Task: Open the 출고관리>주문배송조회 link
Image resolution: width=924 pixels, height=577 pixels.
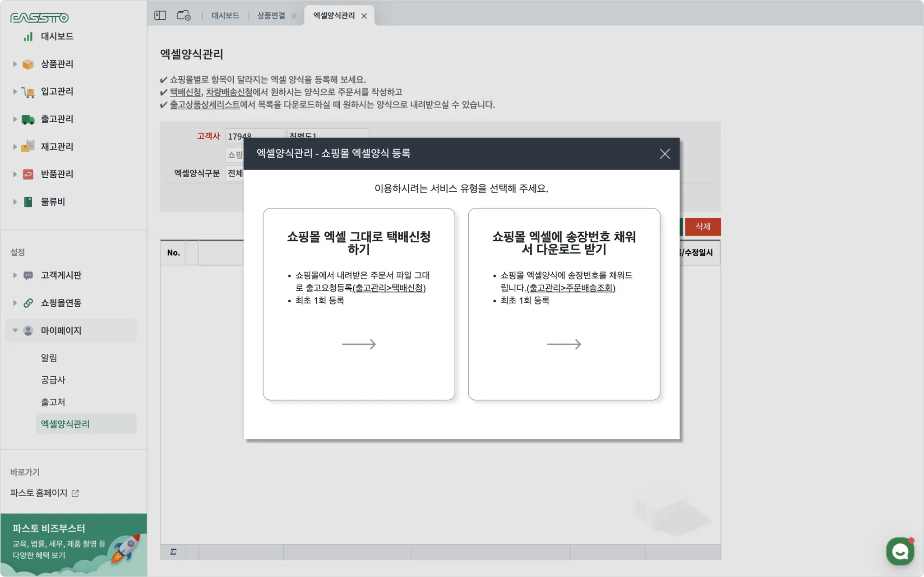Action: tap(571, 288)
